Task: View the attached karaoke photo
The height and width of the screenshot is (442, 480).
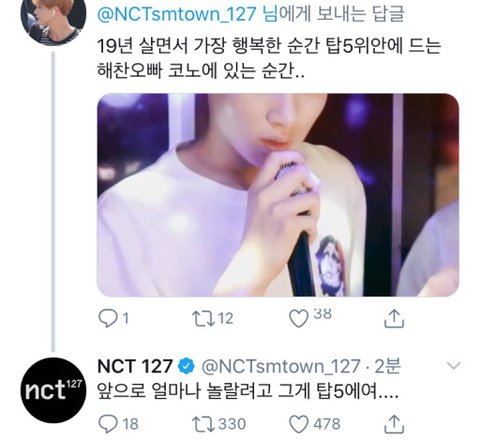Action: pyautogui.click(x=278, y=195)
